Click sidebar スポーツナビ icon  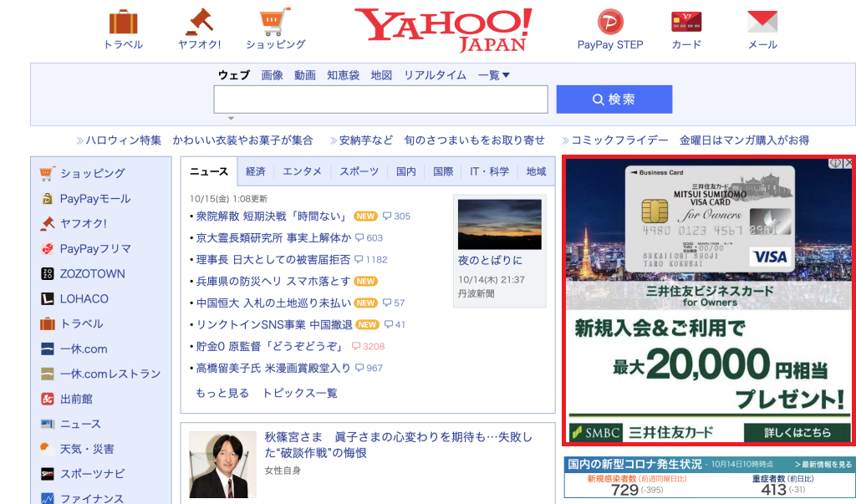[48, 474]
